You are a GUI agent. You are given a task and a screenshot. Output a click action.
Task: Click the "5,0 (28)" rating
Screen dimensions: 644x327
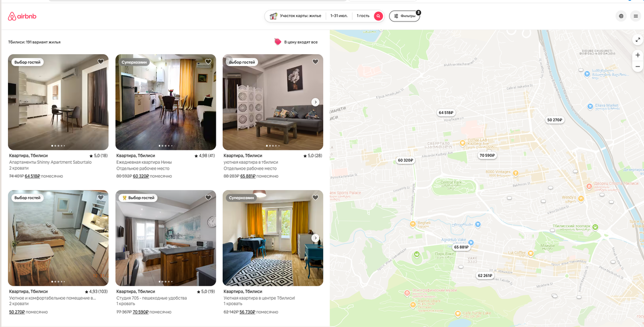(x=313, y=156)
